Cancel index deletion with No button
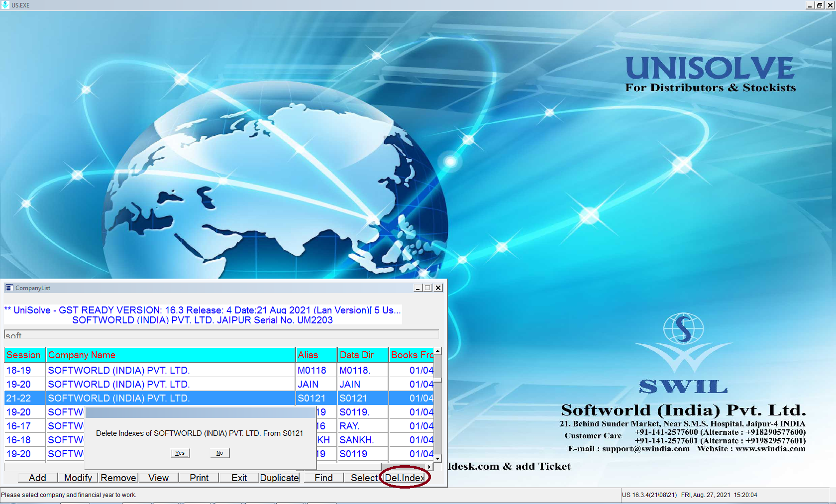836x504 pixels. (219, 453)
